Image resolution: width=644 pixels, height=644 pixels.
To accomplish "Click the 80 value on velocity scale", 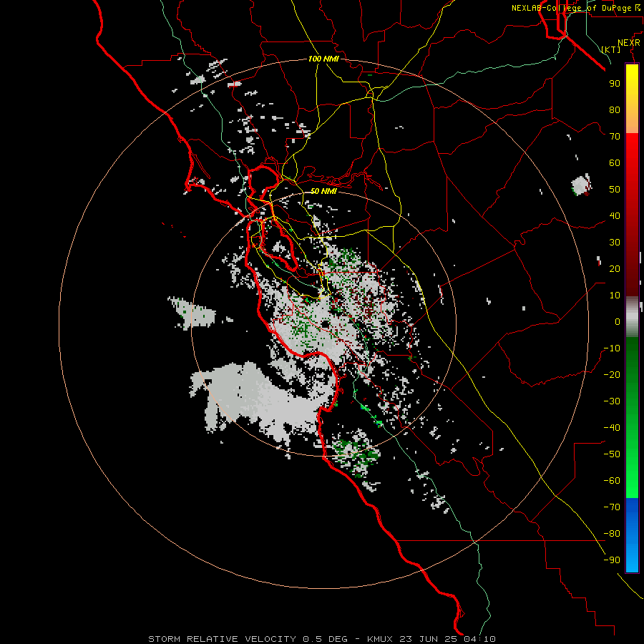I will [x=615, y=109].
